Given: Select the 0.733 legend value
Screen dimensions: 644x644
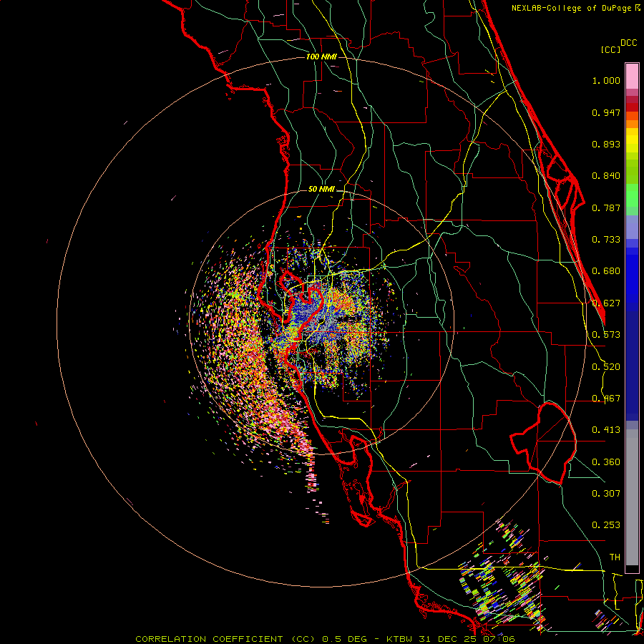Looking at the screenshot, I should point(606,240).
